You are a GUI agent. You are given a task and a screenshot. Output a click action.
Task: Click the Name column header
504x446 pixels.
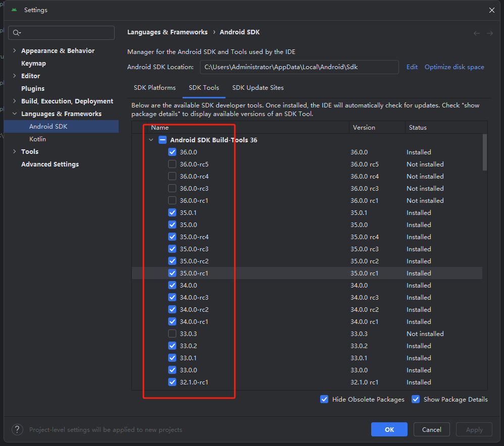[x=248, y=128]
